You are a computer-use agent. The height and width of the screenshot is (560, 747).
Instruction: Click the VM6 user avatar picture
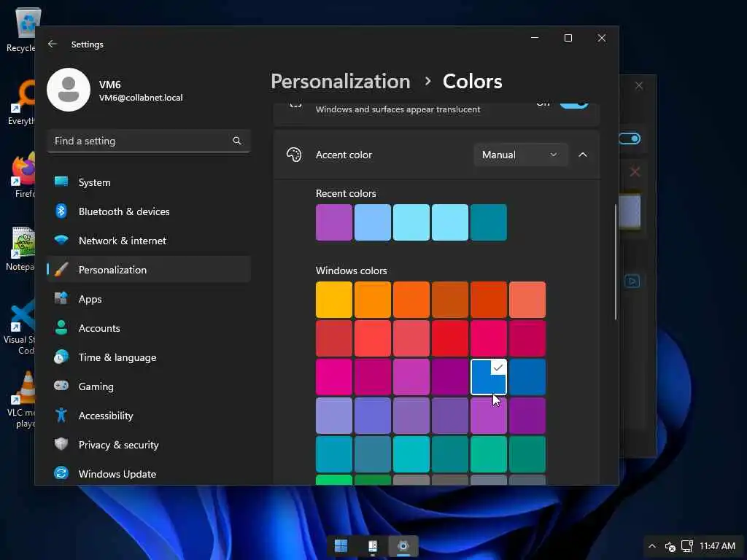point(69,90)
